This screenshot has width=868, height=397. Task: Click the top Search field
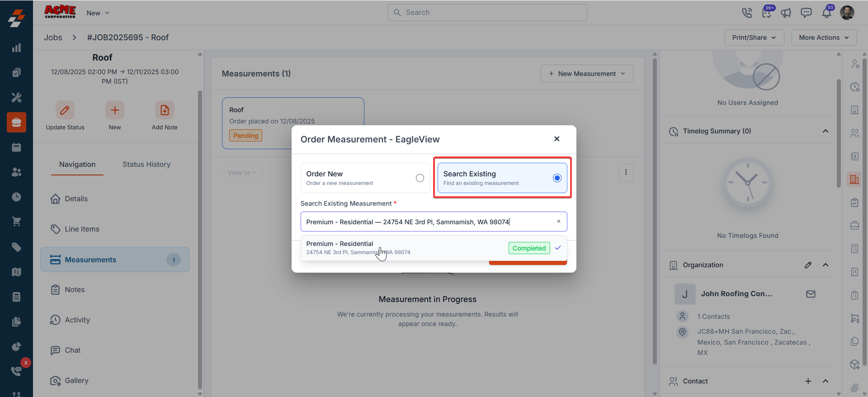[x=487, y=13]
